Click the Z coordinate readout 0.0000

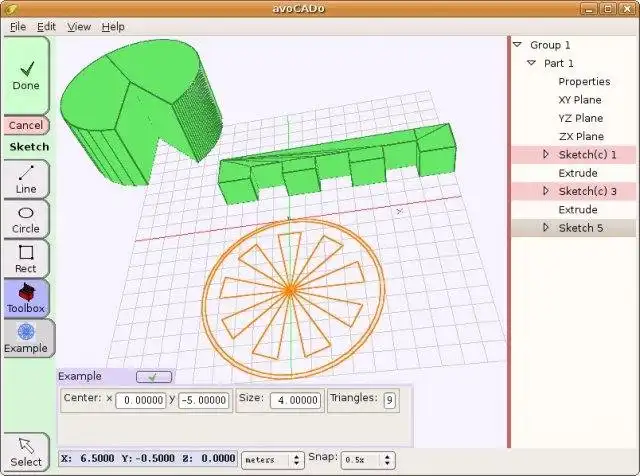tap(218, 458)
